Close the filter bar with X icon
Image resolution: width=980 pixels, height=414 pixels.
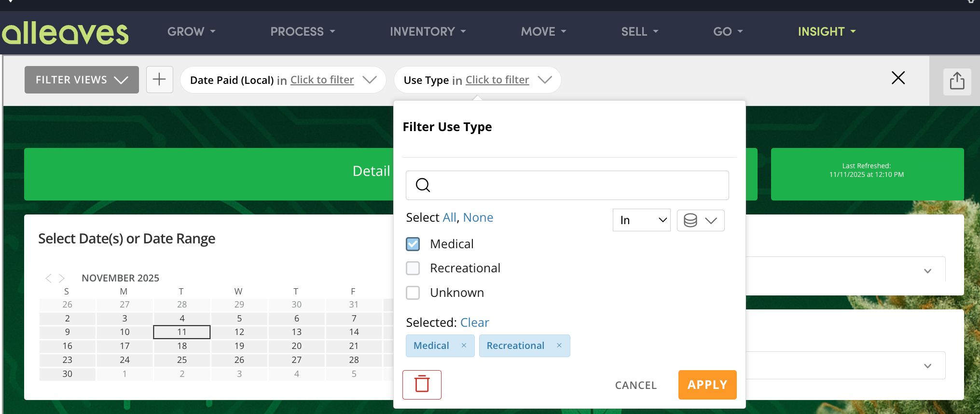[x=898, y=78]
